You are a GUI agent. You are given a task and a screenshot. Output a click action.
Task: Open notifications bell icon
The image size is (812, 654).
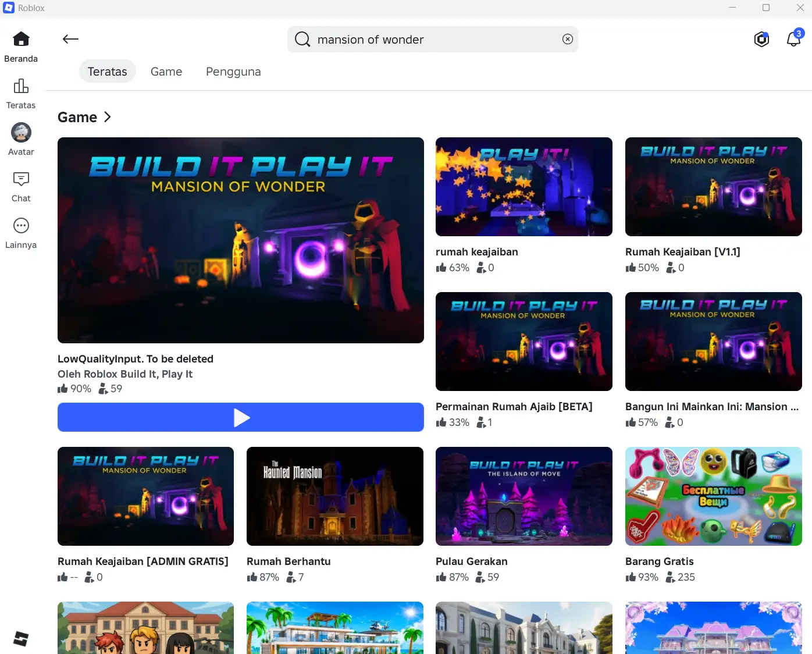pyautogui.click(x=794, y=39)
